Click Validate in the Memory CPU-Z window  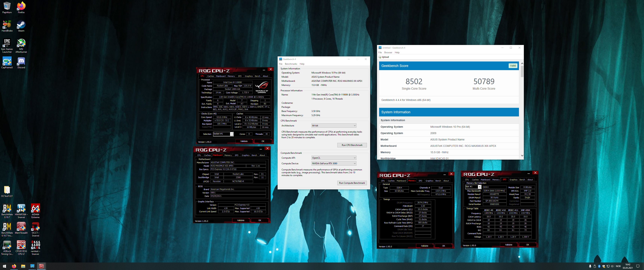click(425, 246)
